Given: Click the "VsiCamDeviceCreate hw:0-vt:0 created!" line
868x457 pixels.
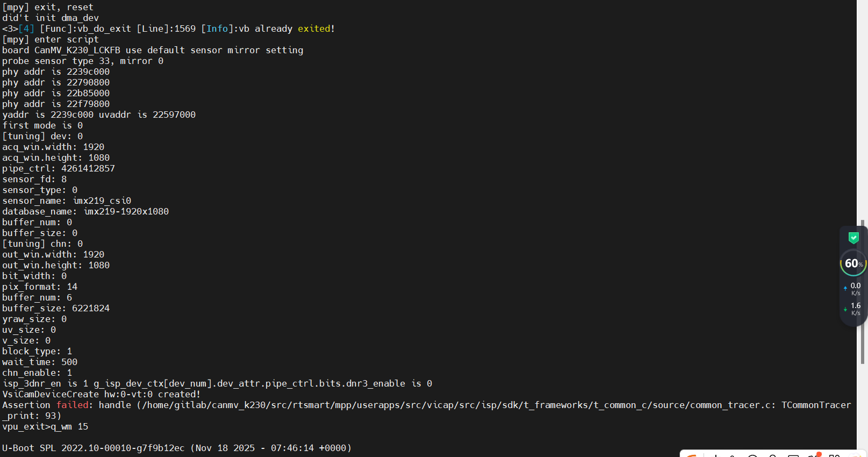Looking at the screenshot, I should pyautogui.click(x=101, y=394).
